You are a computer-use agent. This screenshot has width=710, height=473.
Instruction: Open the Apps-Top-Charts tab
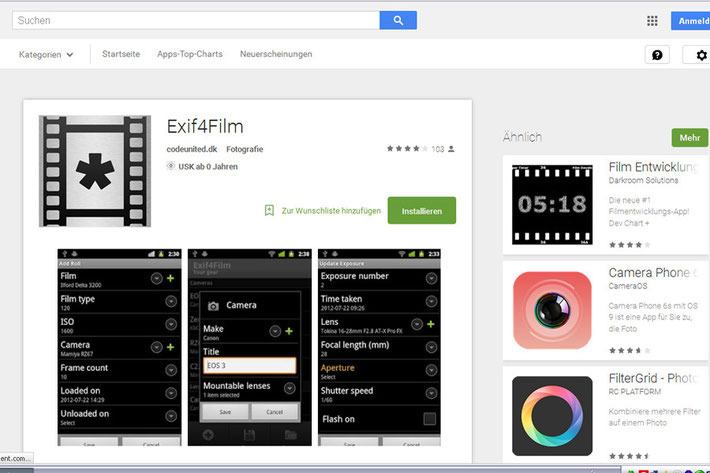[x=190, y=54]
